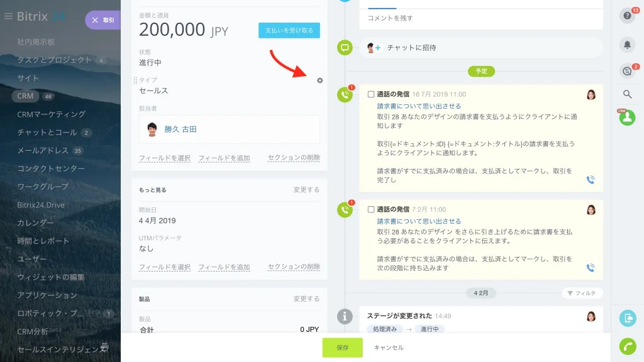Click 変更する in the もっと見る section
Screen dimensions: 644x362
[306, 190]
